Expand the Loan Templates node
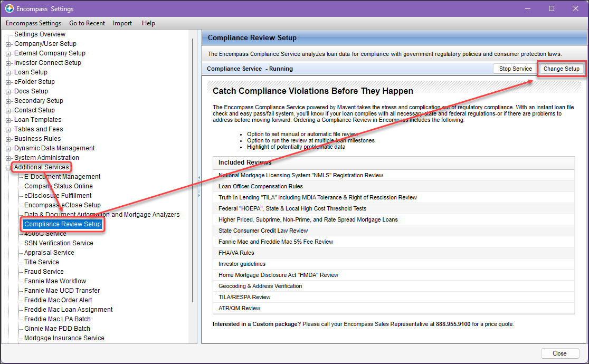The width and height of the screenshot is (589, 364). click(8, 120)
